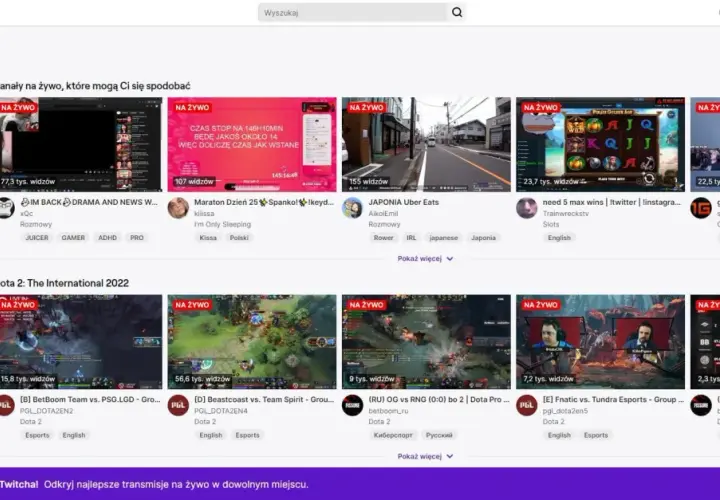Select the PRO tag
Screen dimensions: 720x500
(x=137, y=238)
